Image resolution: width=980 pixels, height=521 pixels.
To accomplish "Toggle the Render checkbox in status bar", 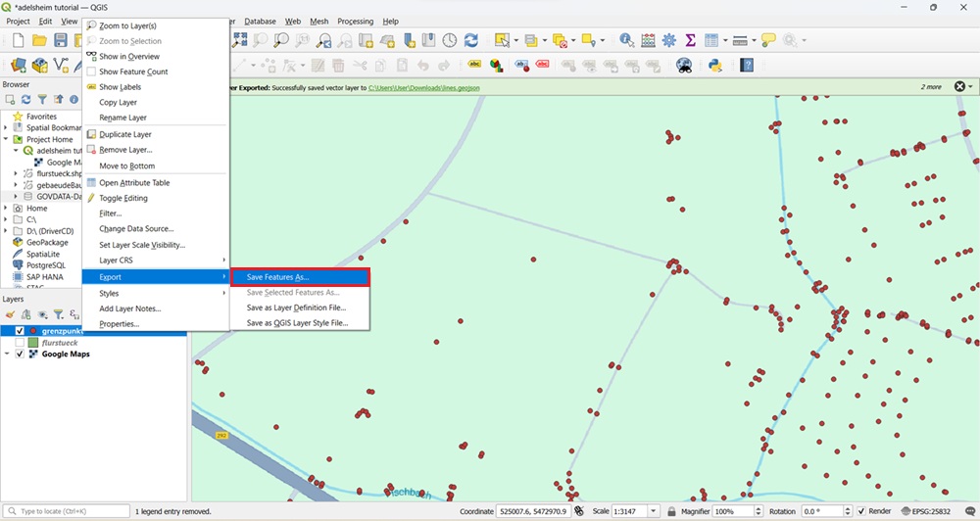I will [861, 511].
